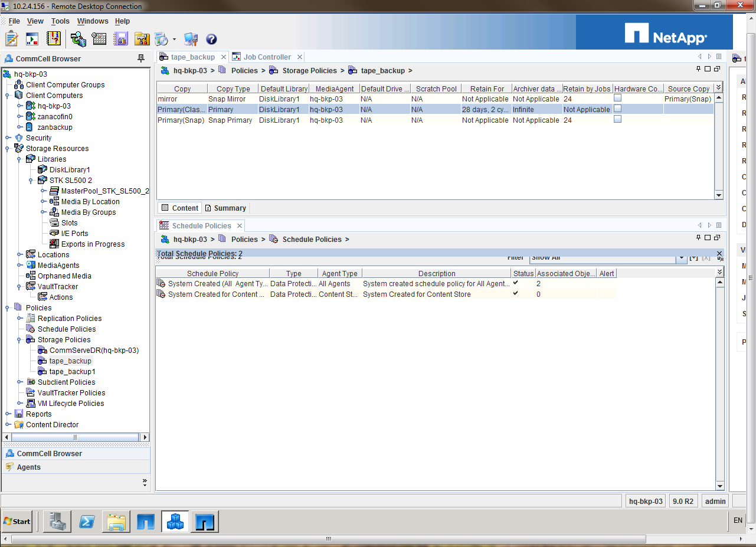Viewport: 756px width, 547px height.
Task: Open the Reports chart notebook toolbar icon
Action: click(x=120, y=39)
